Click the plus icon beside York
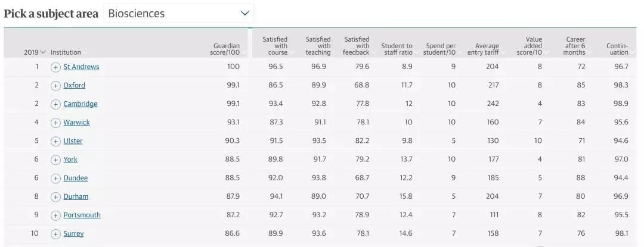 coord(55,160)
